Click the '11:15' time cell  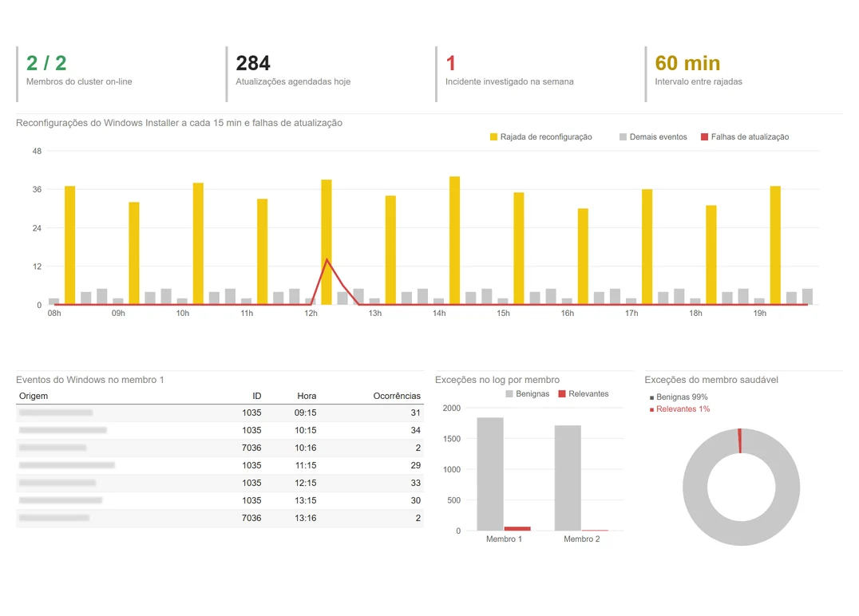point(305,465)
